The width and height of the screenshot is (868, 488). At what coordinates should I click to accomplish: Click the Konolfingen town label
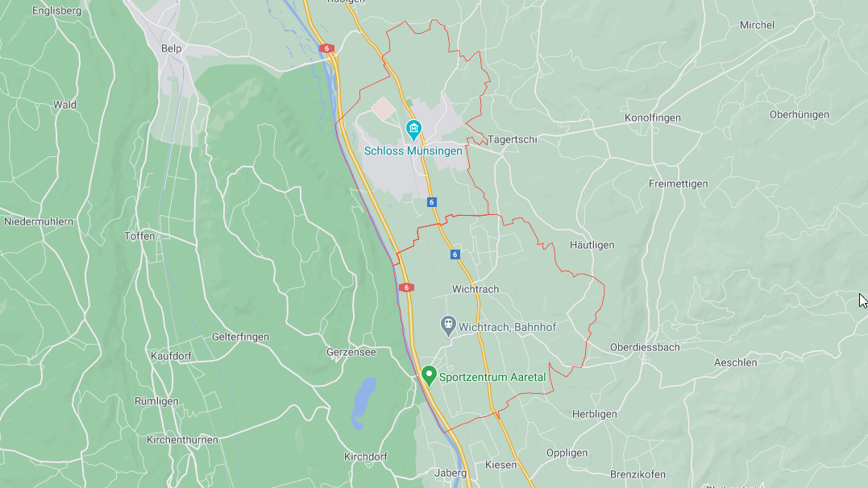(x=653, y=118)
